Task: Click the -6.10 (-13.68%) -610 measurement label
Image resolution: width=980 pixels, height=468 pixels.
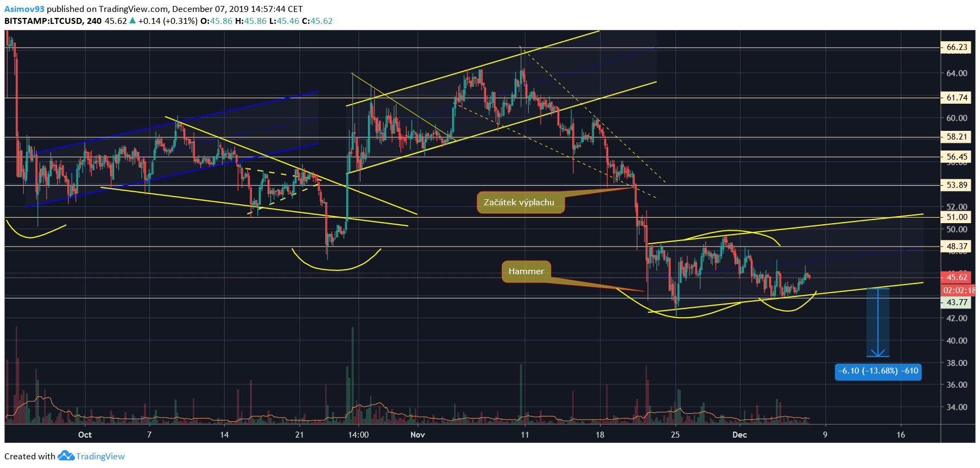Action: [878, 371]
